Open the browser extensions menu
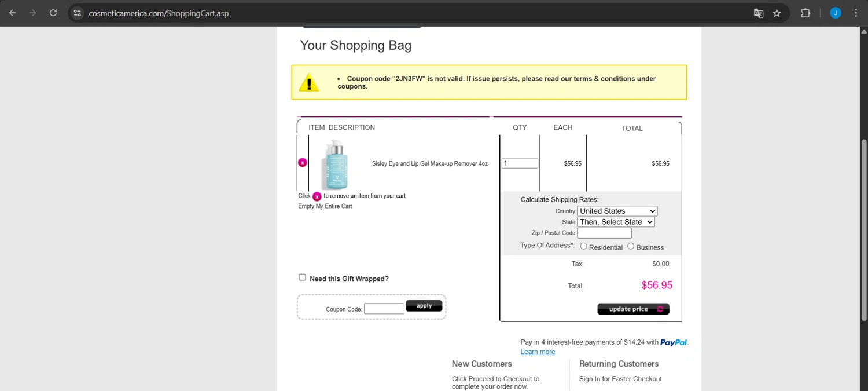The height and width of the screenshot is (391, 868). pos(806,13)
